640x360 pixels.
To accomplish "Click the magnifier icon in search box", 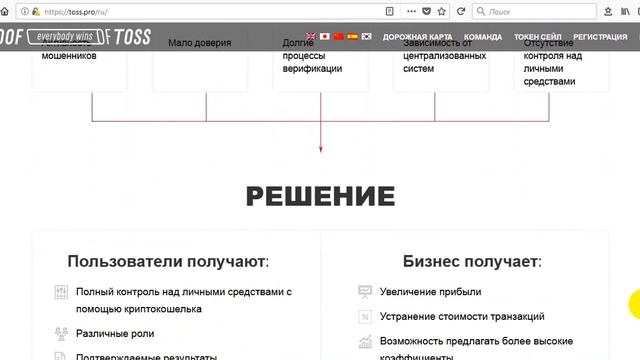I will (481, 11).
